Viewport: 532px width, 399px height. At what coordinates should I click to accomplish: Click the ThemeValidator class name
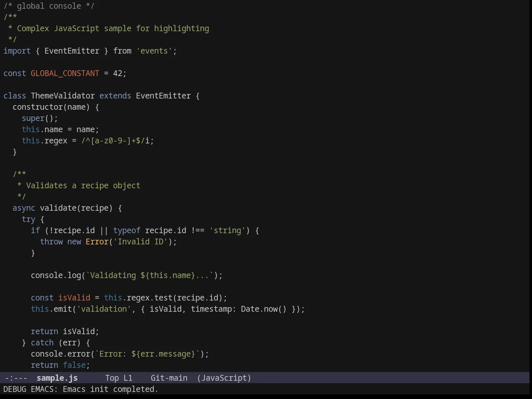(x=63, y=96)
